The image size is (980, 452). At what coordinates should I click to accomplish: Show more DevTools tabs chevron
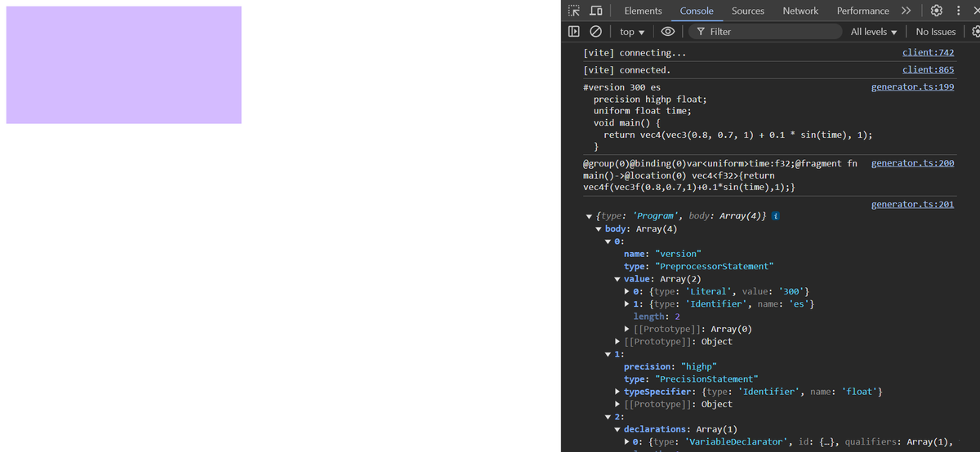[x=906, y=11]
